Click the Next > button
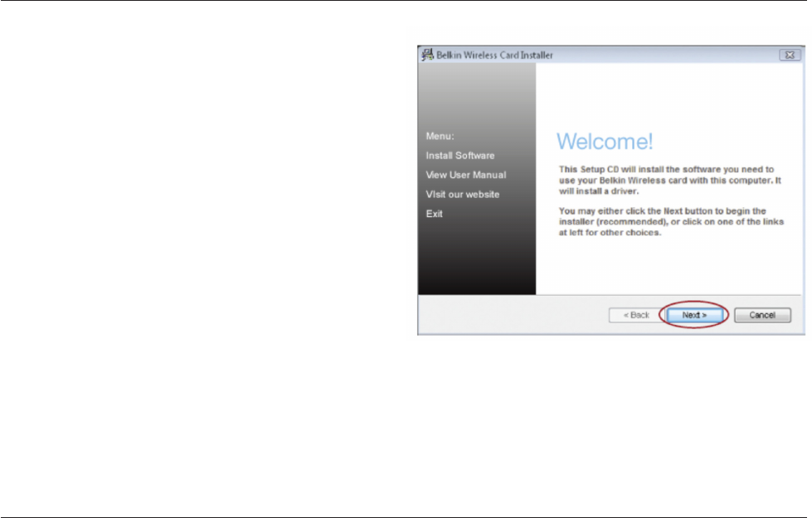Image resolution: width=812 pixels, height=518 pixels. click(x=694, y=315)
